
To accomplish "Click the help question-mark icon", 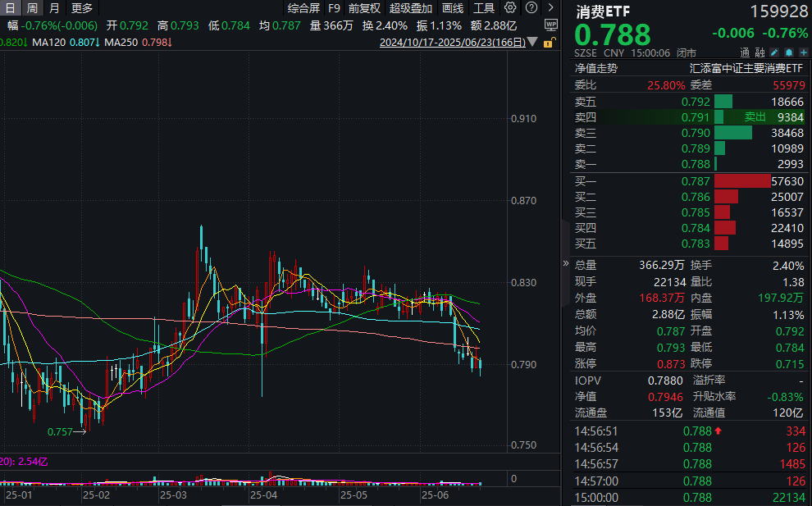I will coord(531,7).
